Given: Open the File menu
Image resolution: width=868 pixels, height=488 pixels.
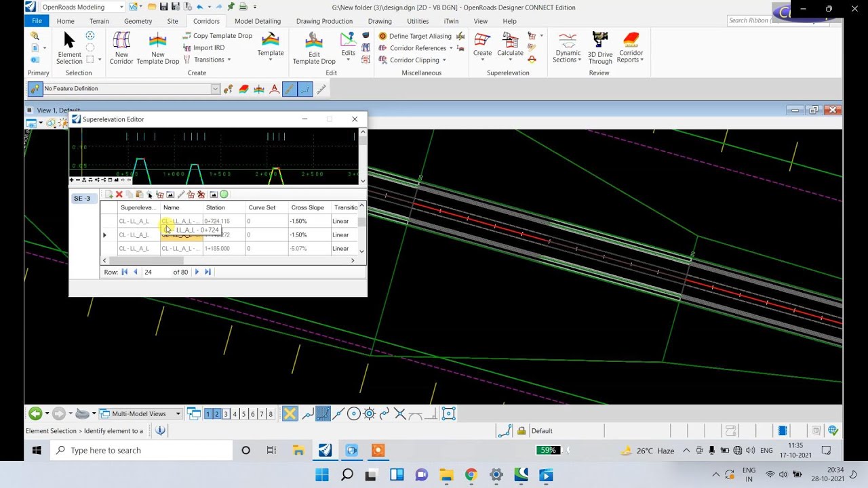Looking at the screenshot, I should (x=37, y=21).
